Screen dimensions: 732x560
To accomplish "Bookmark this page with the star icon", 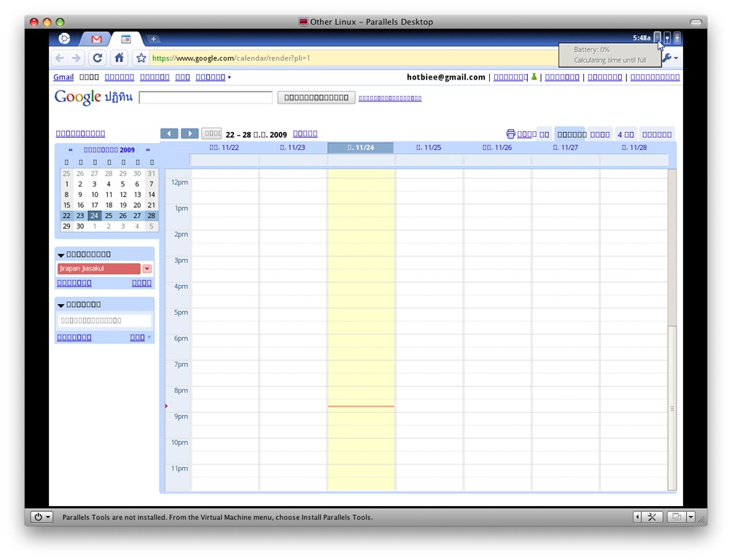I will click(141, 58).
